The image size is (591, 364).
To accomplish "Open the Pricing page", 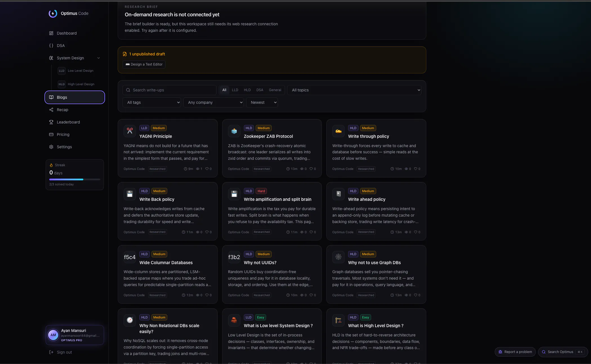I will point(75,134).
